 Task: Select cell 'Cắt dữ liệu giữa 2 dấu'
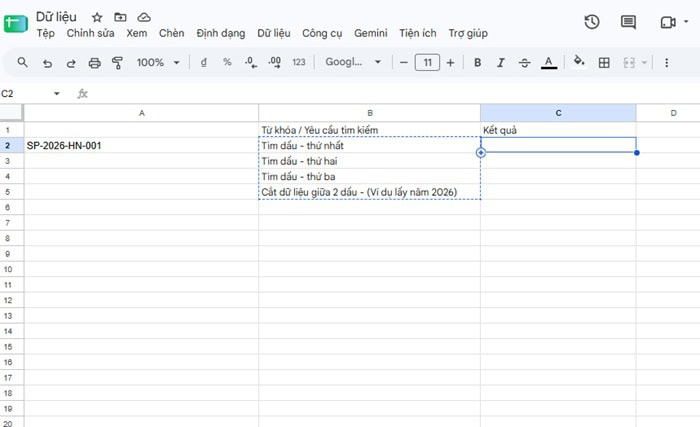370,192
